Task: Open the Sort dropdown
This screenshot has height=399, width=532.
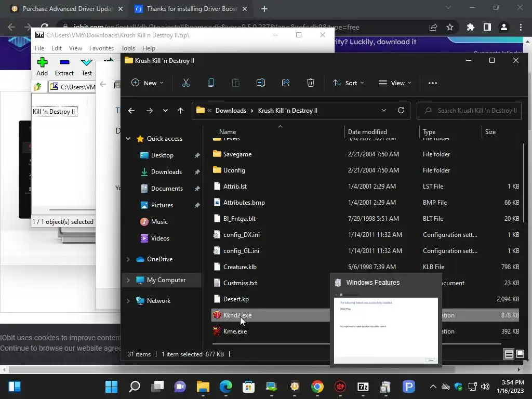Action: 349,83
